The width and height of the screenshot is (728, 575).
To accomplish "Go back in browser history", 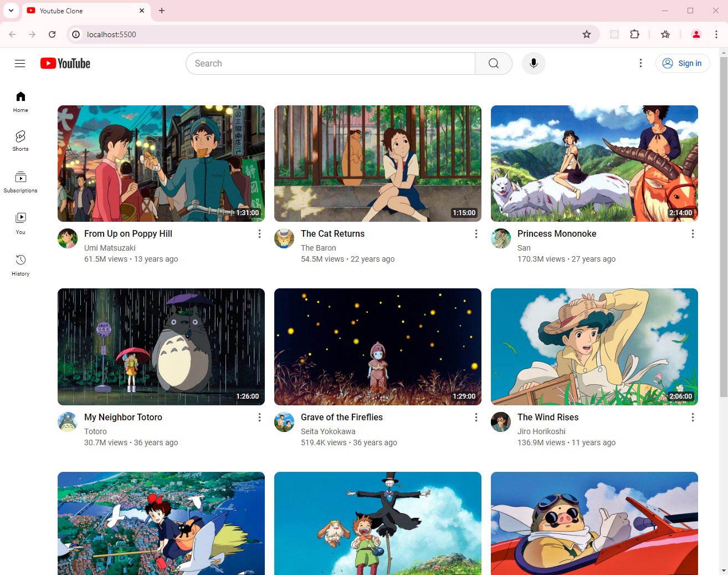I will [12, 34].
